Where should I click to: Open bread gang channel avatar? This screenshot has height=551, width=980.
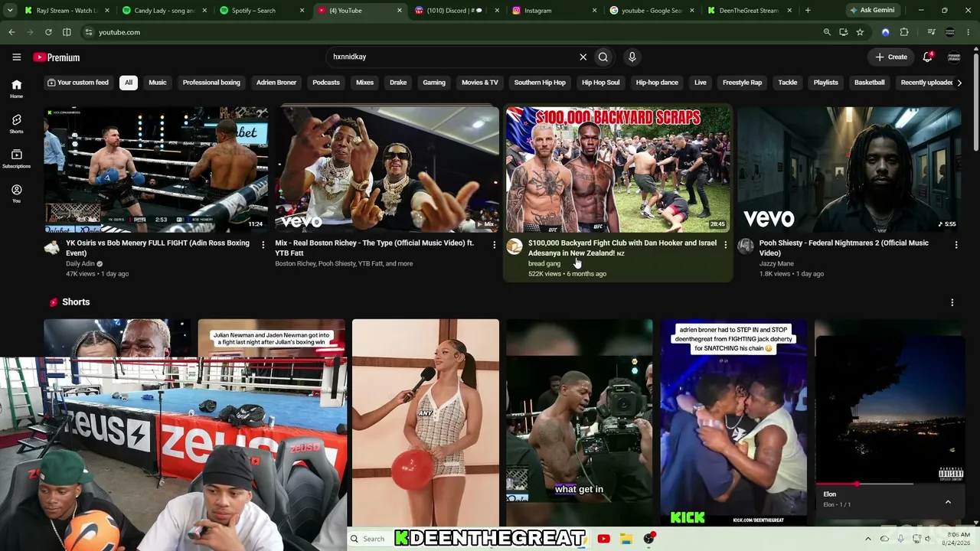(514, 246)
